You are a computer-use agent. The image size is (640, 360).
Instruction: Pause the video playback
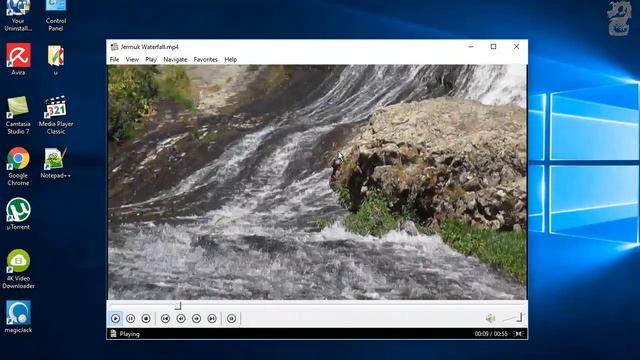pos(131,318)
